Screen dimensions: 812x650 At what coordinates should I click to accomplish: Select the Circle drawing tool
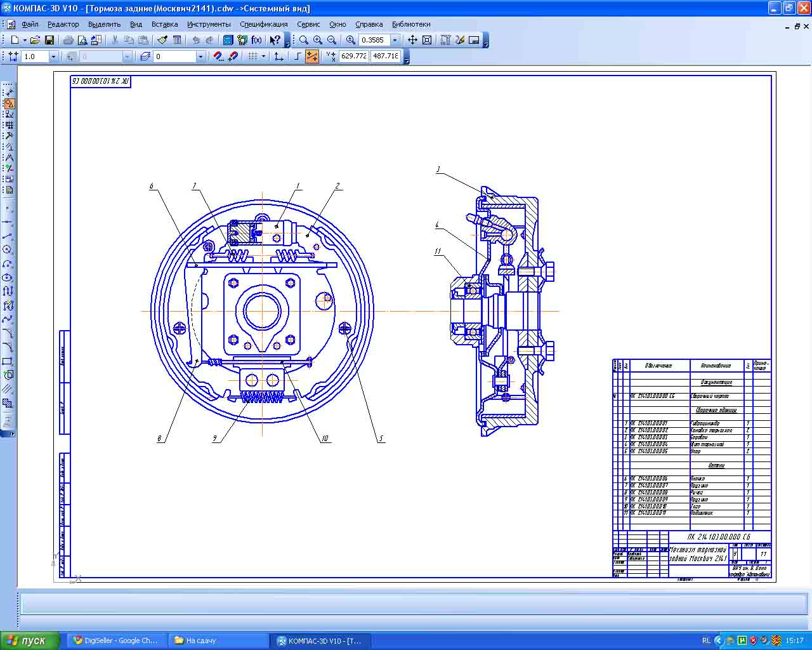tap(8, 249)
